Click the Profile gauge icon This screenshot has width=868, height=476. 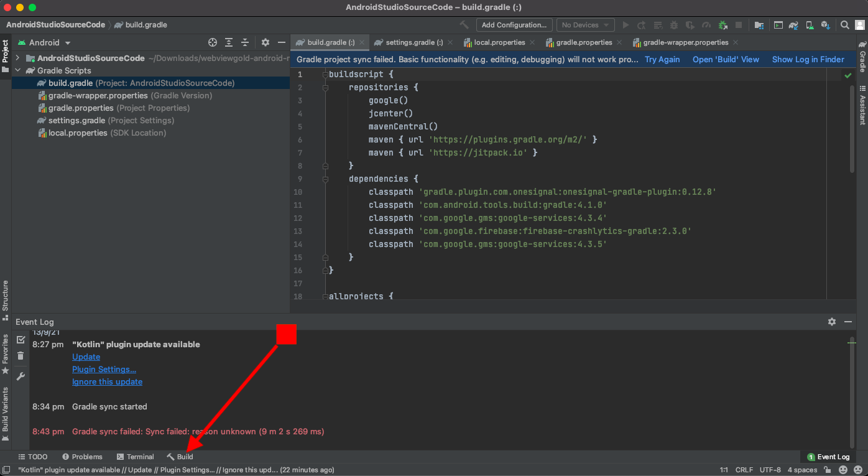coord(706,25)
